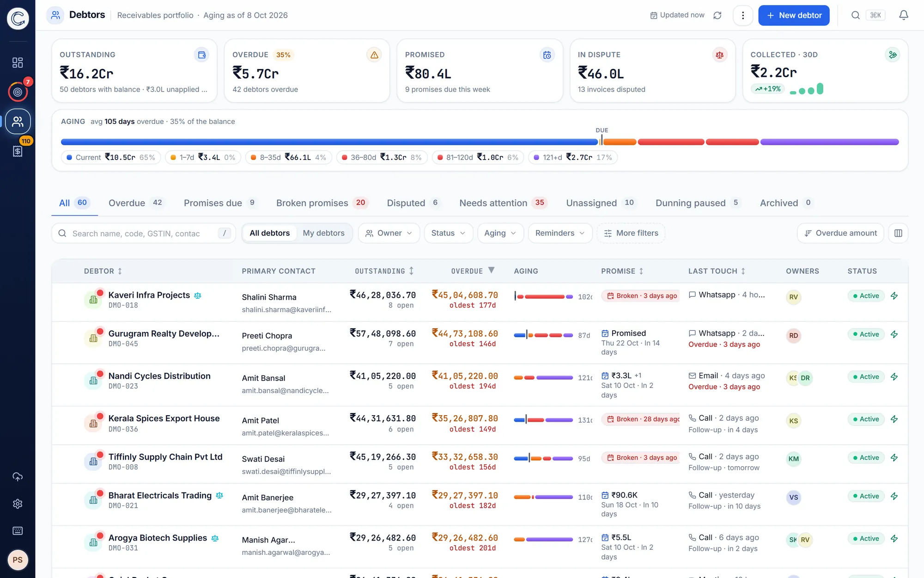Open the Reminders filter dropdown
The height and width of the screenshot is (578, 924).
560,233
